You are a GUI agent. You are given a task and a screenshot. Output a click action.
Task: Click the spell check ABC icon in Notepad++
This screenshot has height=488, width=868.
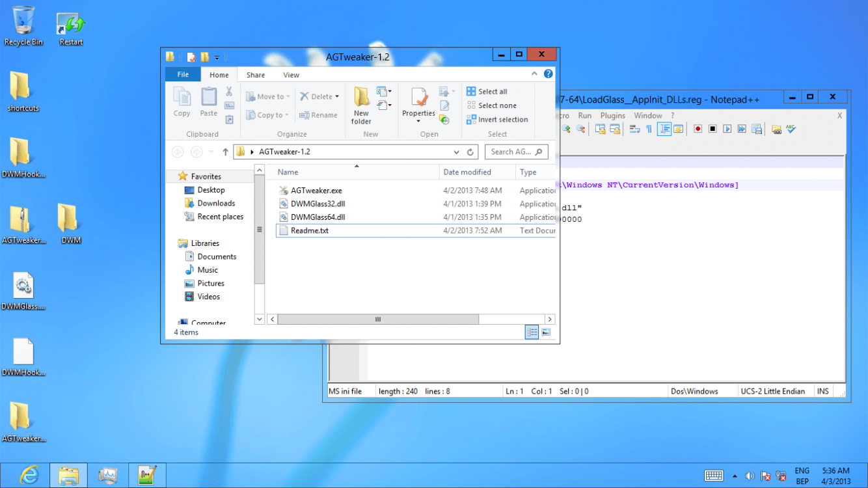(791, 129)
